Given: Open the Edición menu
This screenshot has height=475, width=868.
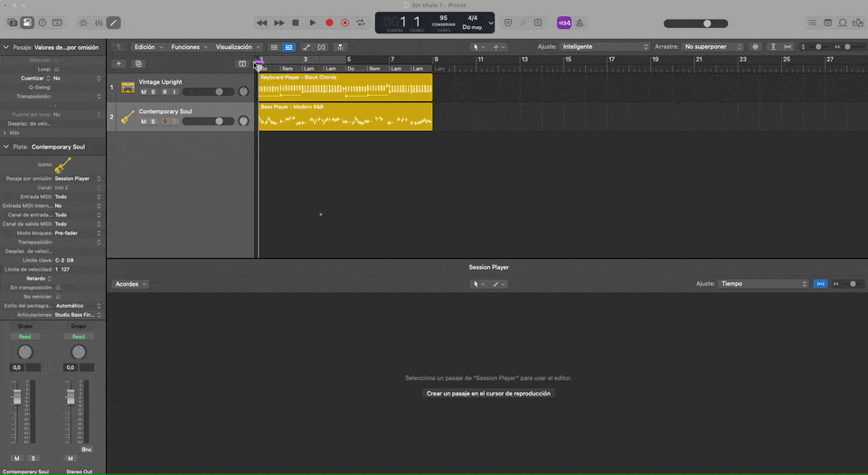Looking at the screenshot, I should tap(149, 47).
